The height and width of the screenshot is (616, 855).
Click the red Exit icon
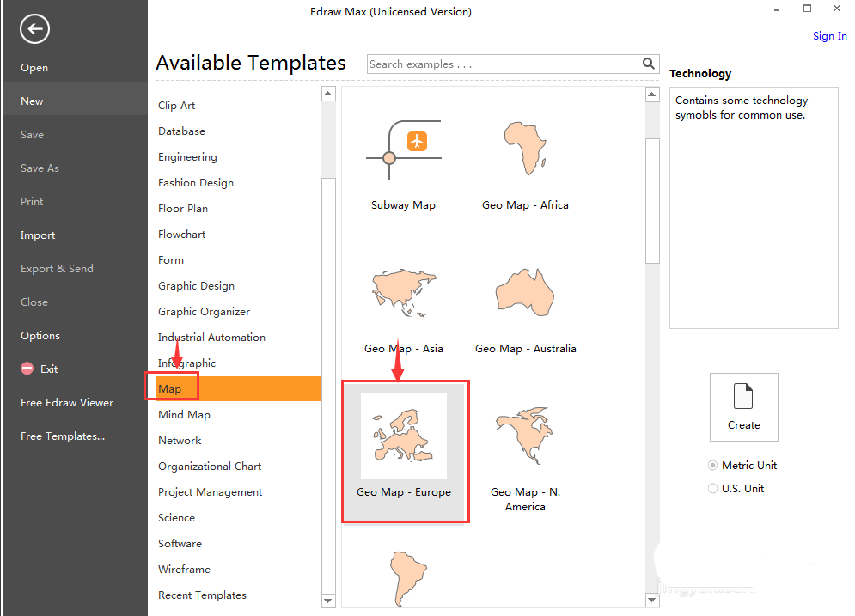click(x=27, y=369)
